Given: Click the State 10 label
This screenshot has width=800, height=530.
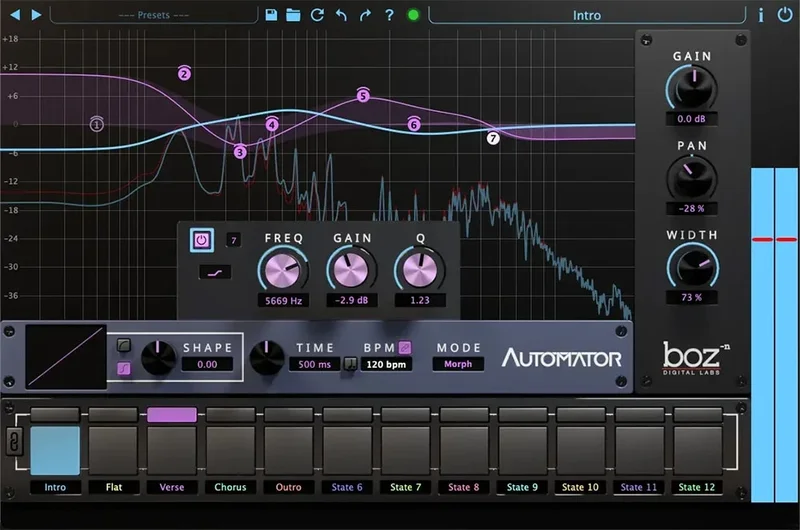Looking at the screenshot, I should point(581,487).
